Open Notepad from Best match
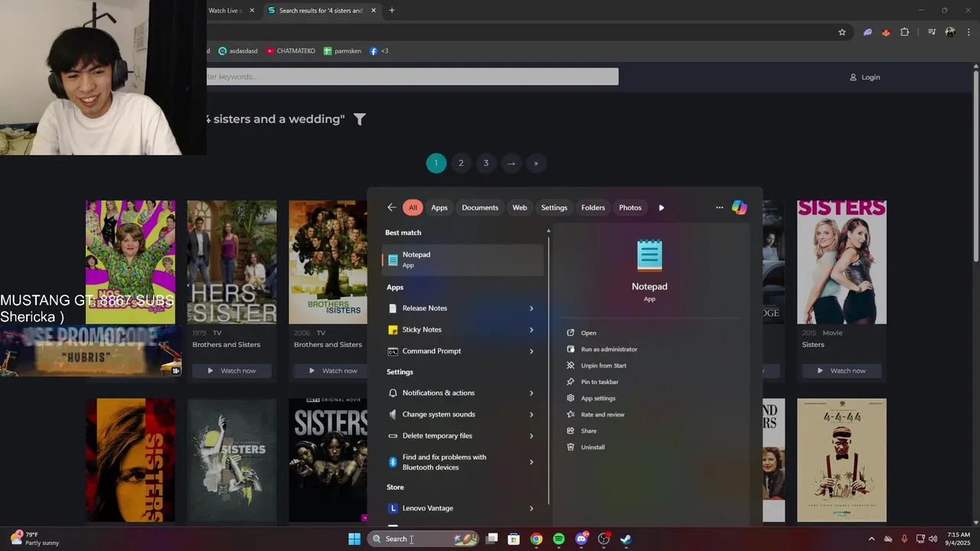Image resolution: width=980 pixels, height=551 pixels. (x=462, y=260)
